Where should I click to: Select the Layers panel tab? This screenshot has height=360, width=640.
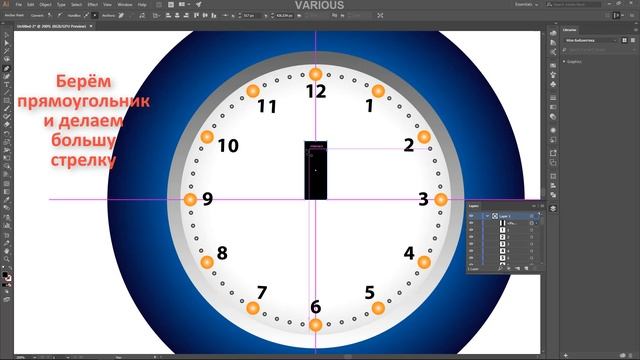click(474, 206)
